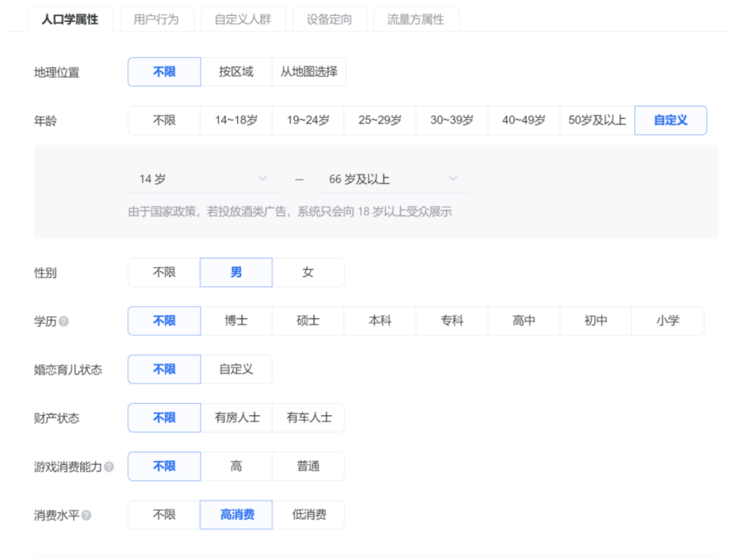
Task: Select 不限 for 性别
Action: (x=164, y=273)
